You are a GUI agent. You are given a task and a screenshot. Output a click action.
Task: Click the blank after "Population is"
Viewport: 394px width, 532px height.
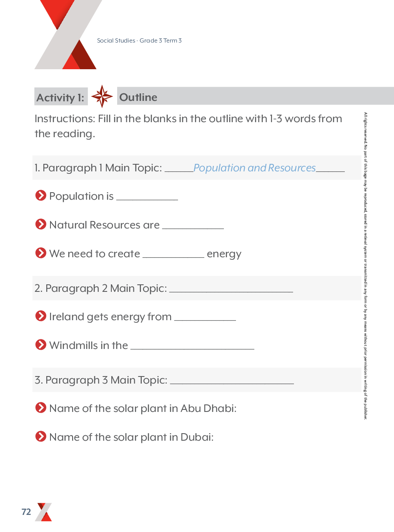[147, 197]
